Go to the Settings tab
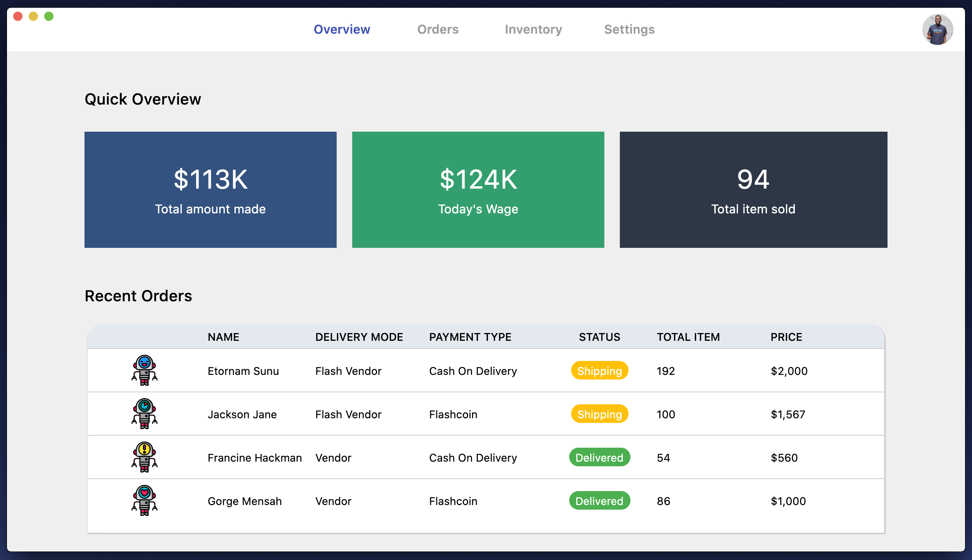This screenshot has height=560, width=972. 629,29
